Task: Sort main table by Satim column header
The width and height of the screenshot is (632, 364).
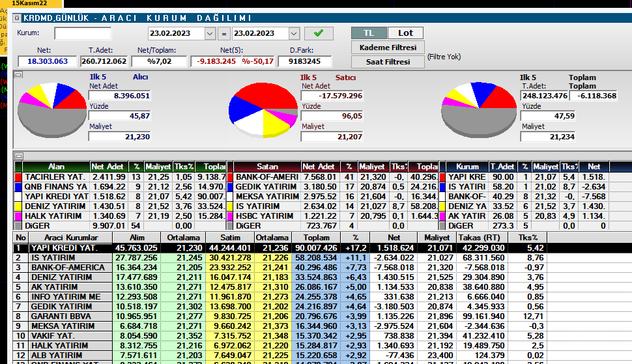Action: (x=230, y=238)
